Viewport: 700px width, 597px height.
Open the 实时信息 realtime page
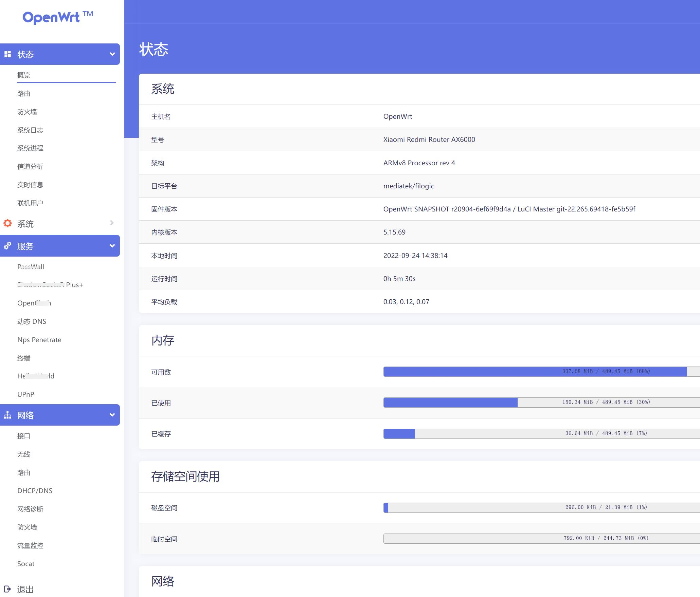(x=30, y=185)
